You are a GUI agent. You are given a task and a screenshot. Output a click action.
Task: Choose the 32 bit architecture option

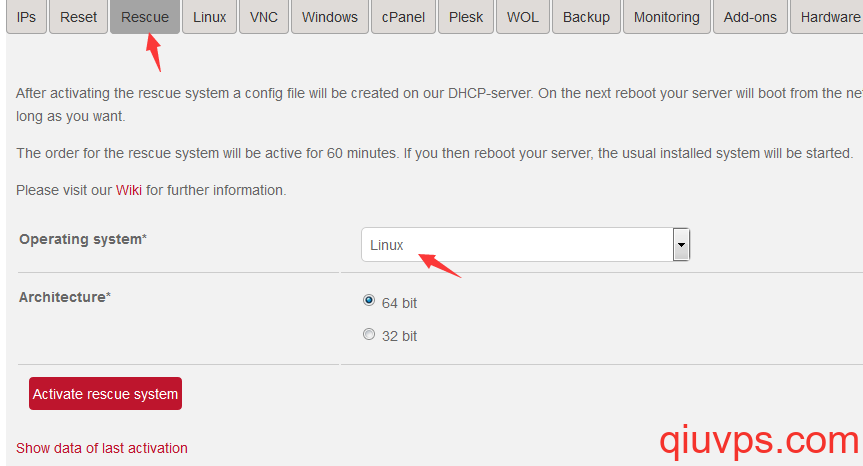pyautogui.click(x=369, y=335)
